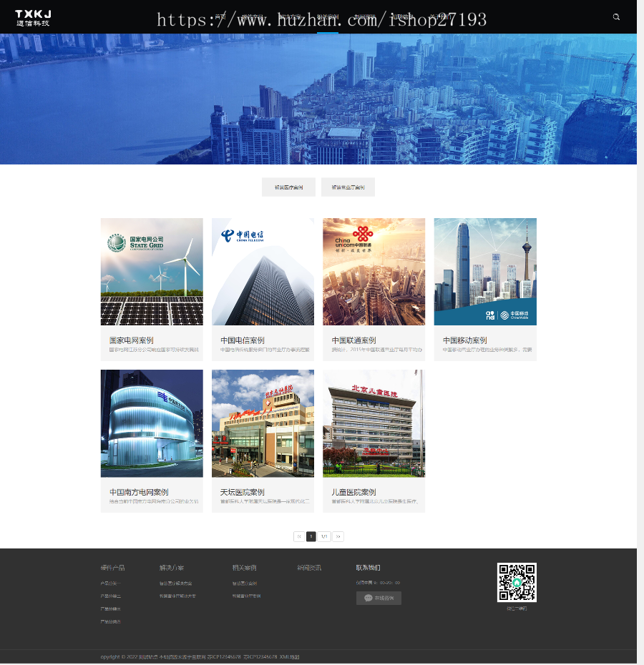
Task: Click the vertical scrollbar on the right
Action: (640, 332)
